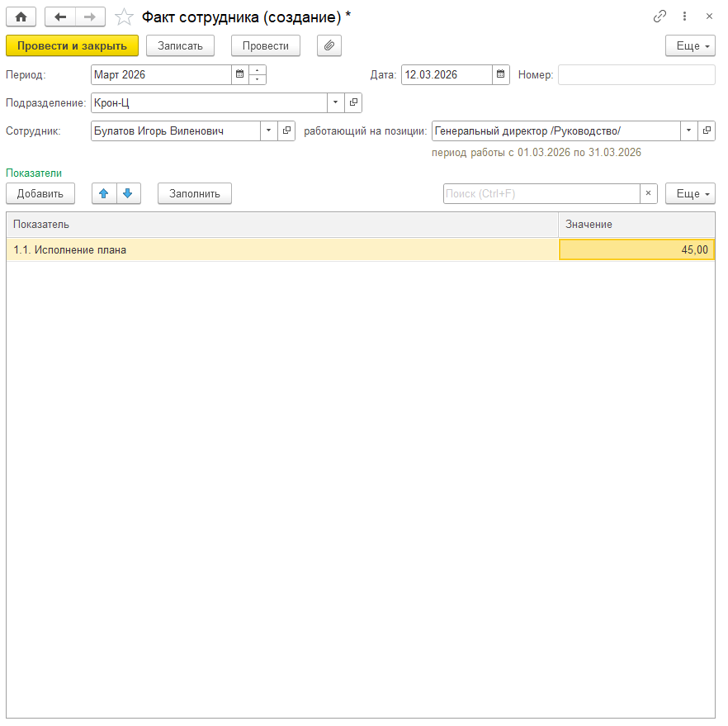
Task: Open the top Еще menu
Action: point(690,45)
